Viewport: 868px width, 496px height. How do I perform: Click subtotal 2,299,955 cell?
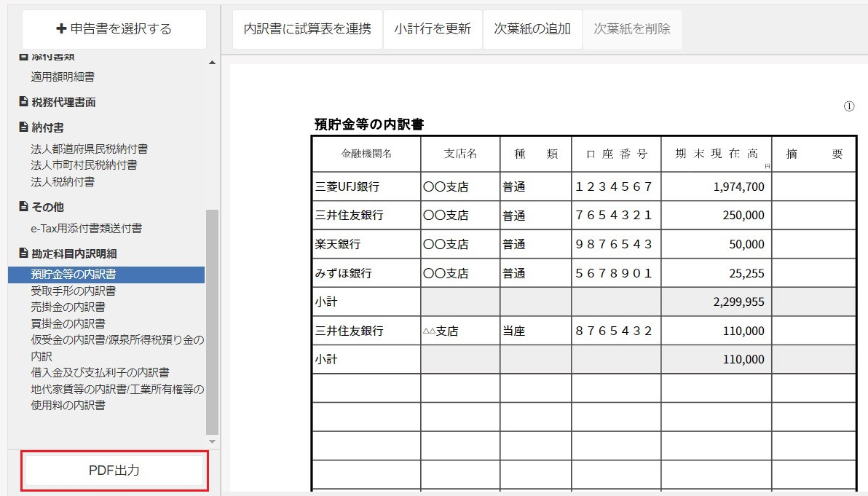pos(717,302)
